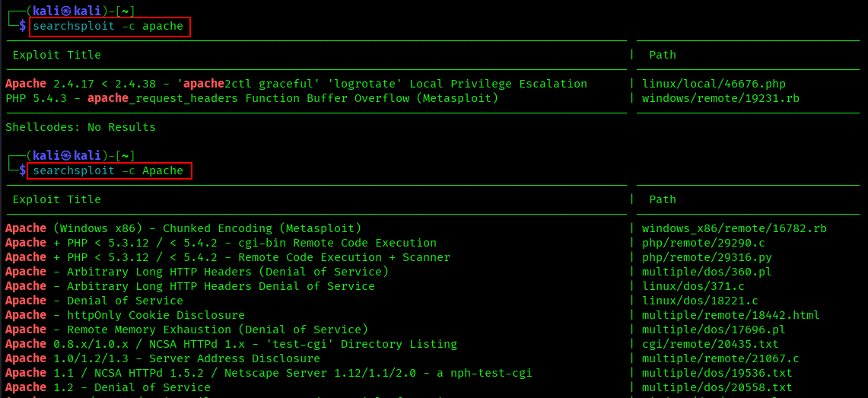Select the 'apache2ctl graceful' logrotate Privilege Escalation row
868x398 pixels.
[x=296, y=84]
